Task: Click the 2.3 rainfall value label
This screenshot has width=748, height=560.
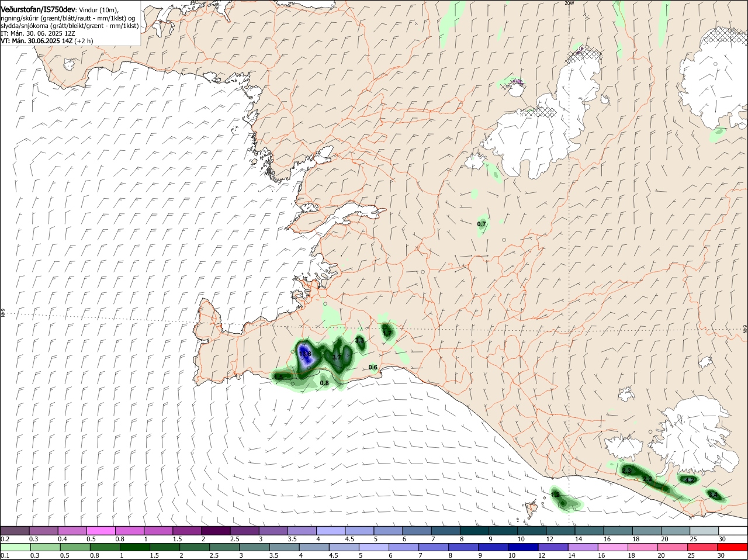Action: pyautogui.click(x=627, y=471)
